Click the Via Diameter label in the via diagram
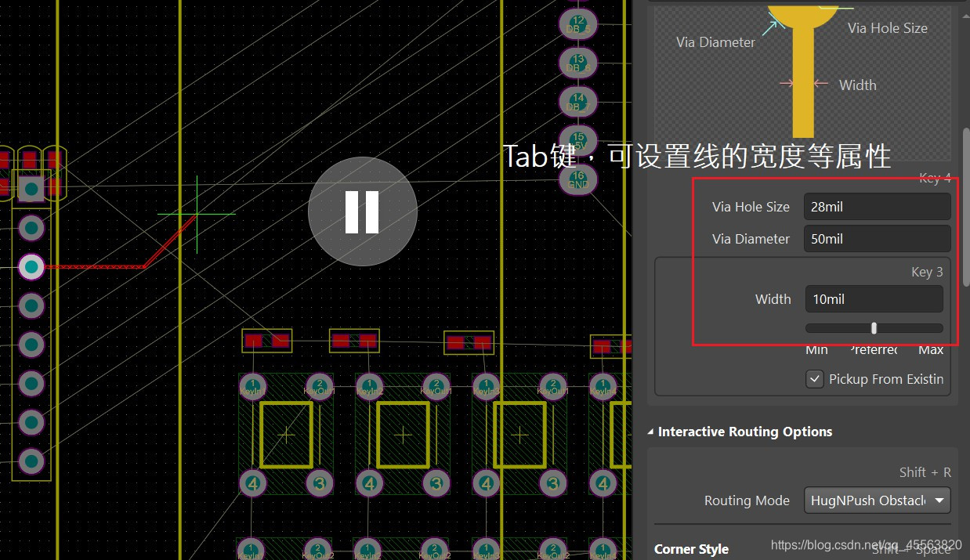 pos(715,42)
